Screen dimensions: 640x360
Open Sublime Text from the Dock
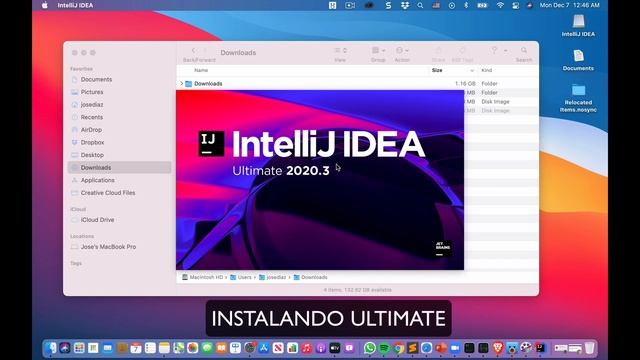tap(412, 348)
